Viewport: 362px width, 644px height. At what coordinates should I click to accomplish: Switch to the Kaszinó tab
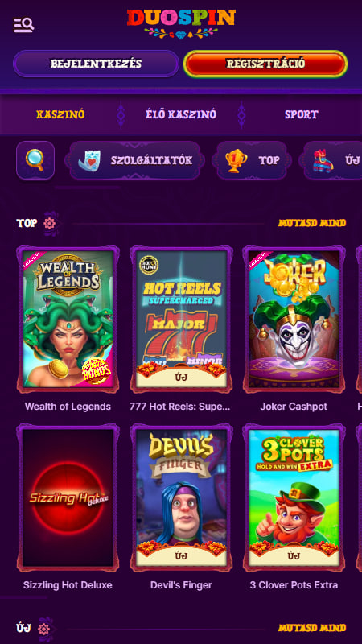[x=60, y=114]
